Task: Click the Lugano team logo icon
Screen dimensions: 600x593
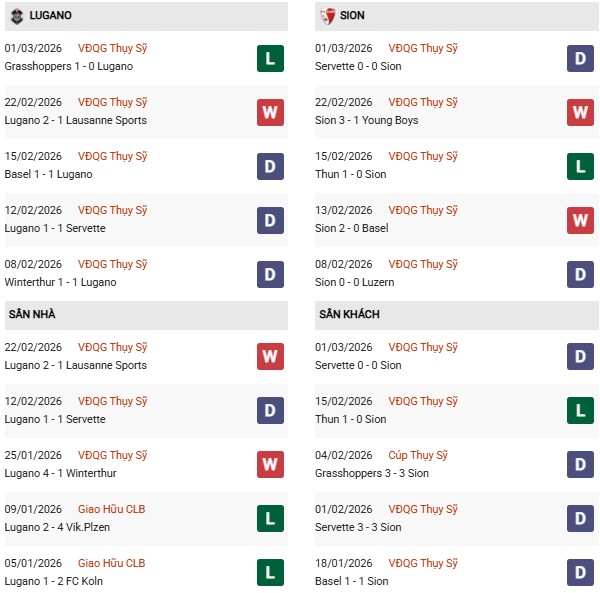Action: pos(16,16)
